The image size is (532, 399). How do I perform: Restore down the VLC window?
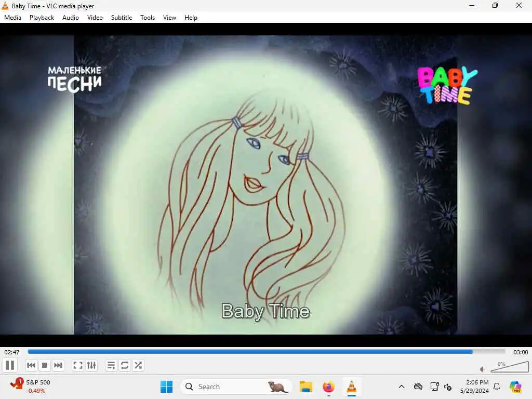[495, 5]
